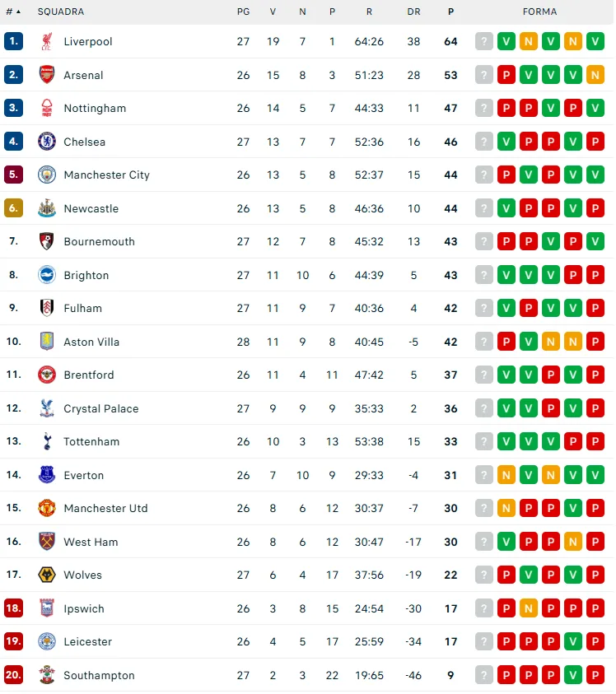The image size is (616, 694).
Task: Click the Brentford club crest icon
Action: tap(47, 375)
